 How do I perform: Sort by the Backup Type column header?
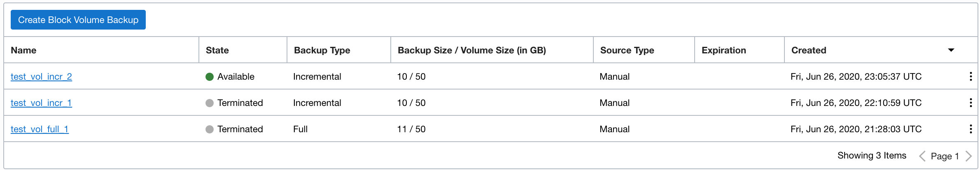click(322, 50)
